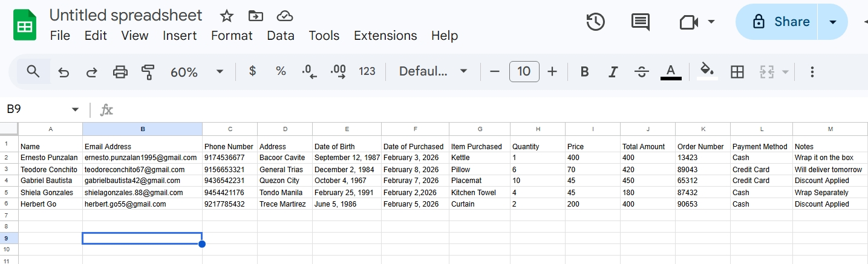Increase font size with plus button
This screenshot has width=868, height=264.
(552, 71)
